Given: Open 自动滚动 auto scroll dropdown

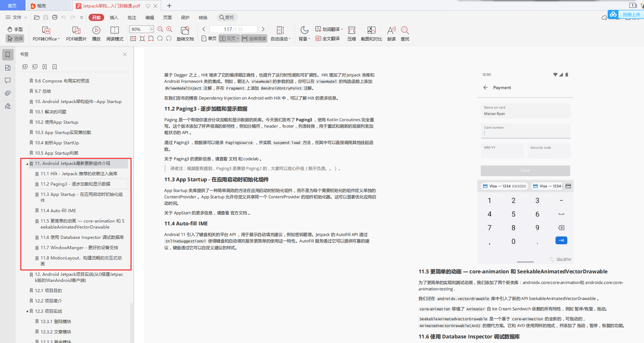Looking at the screenshot, I should pos(281,34).
